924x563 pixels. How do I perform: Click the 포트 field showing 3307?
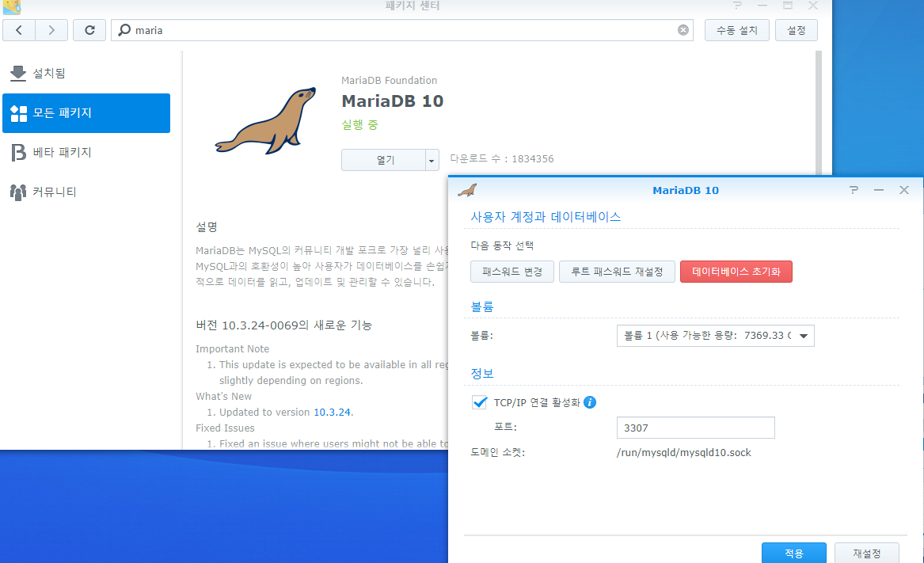click(x=695, y=428)
